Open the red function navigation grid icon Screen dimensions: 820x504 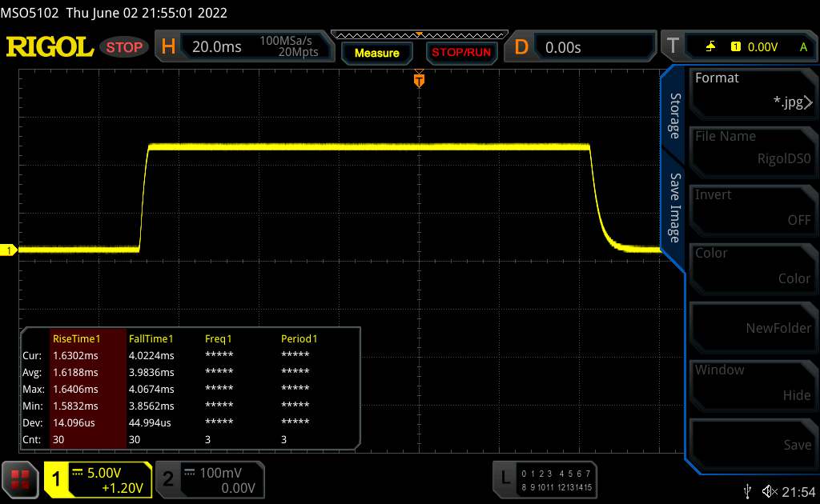tap(20, 479)
